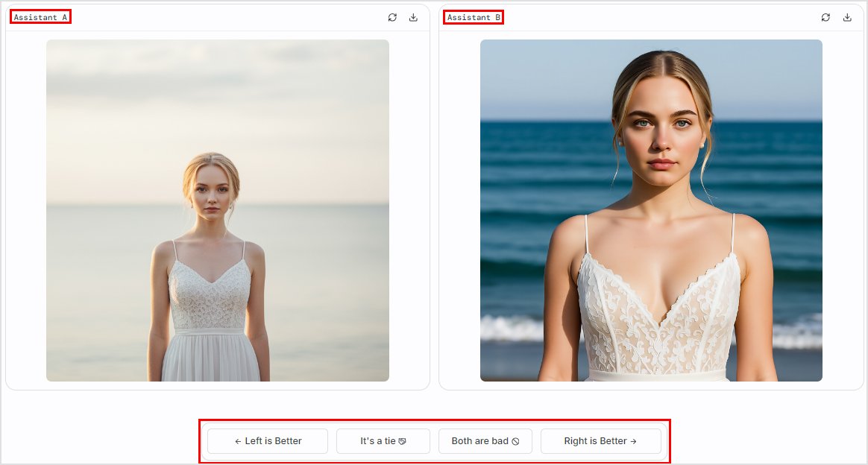Click the empty header area of Assistant B panel
This screenshot has width=868, height=465.
point(656,17)
